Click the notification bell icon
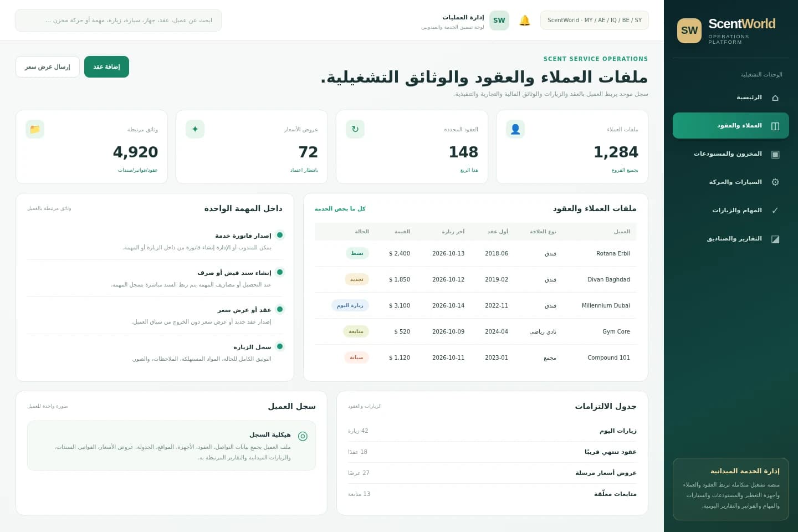 tap(525, 21)
